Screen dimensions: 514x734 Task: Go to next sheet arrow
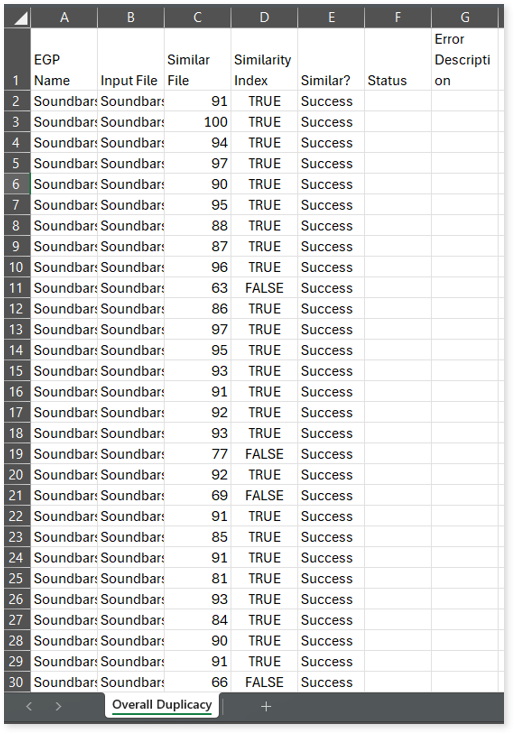58,706
